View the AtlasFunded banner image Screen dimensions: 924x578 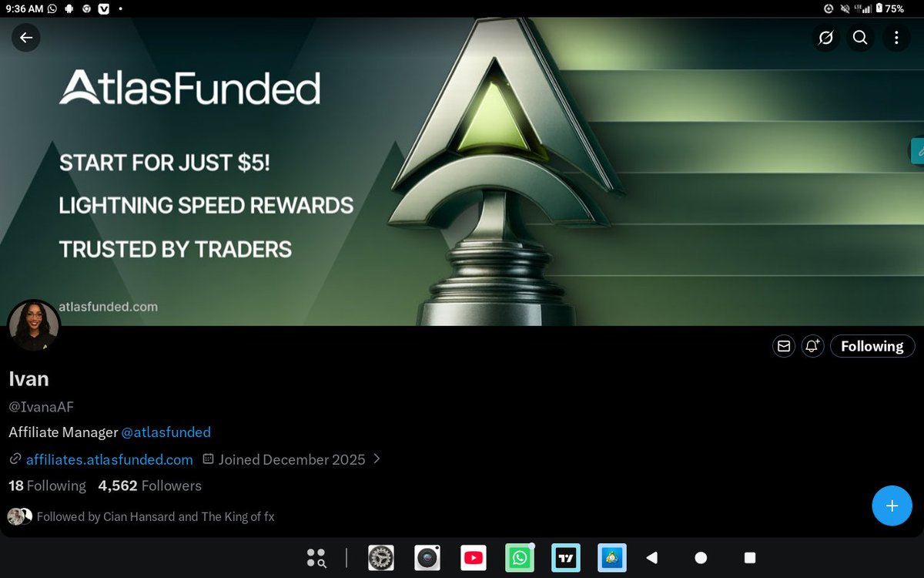[x=462, y=171]
